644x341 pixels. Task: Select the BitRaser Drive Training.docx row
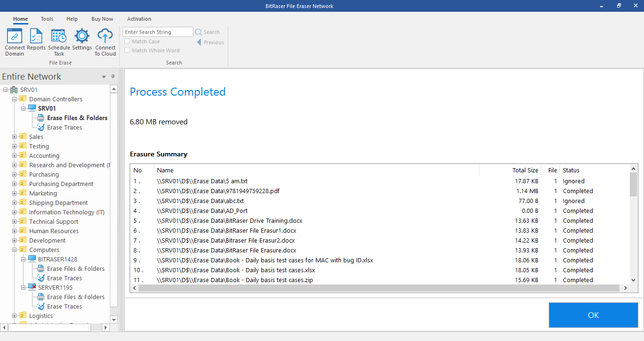pyautogui.click(x=380, y=220)
